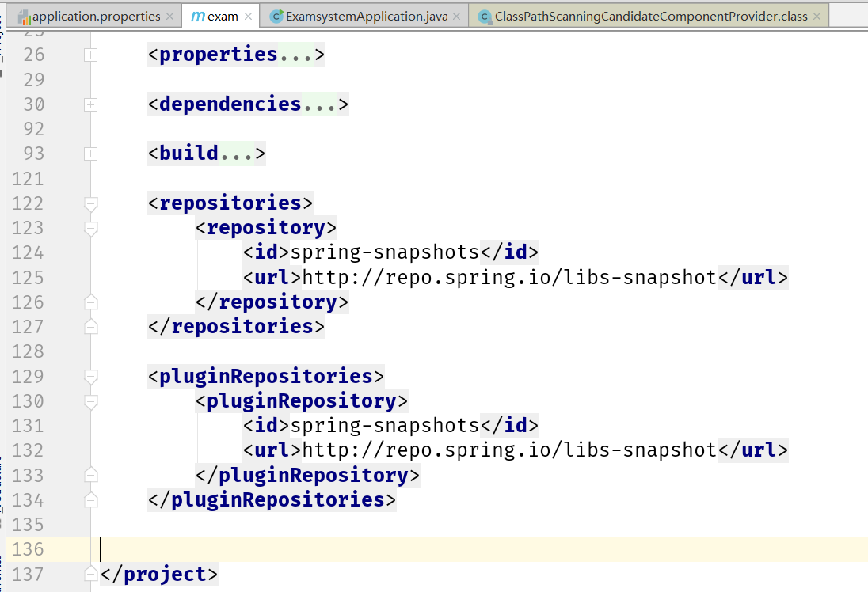Expand the folded properties element
Screen dimensions: 868x592
coord(90,55)
